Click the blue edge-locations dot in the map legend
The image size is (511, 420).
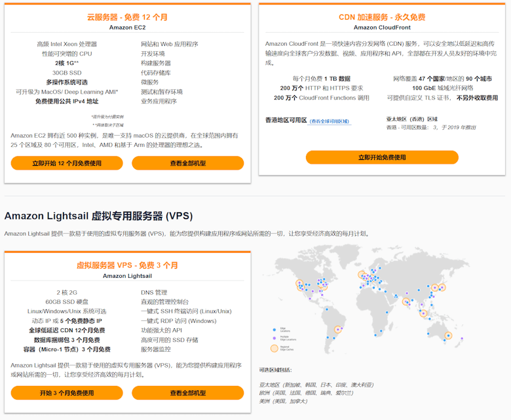[274, 330]
